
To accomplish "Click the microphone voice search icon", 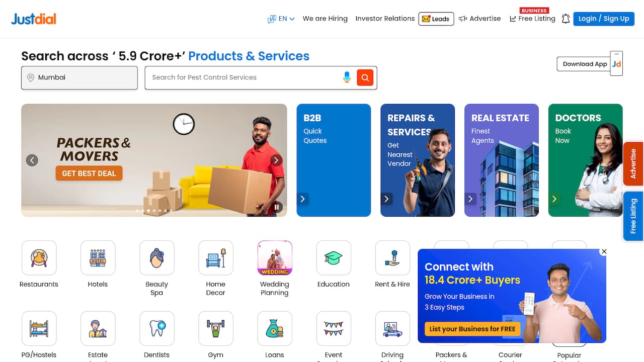I will pyautogui.click(x=347, y=77).
